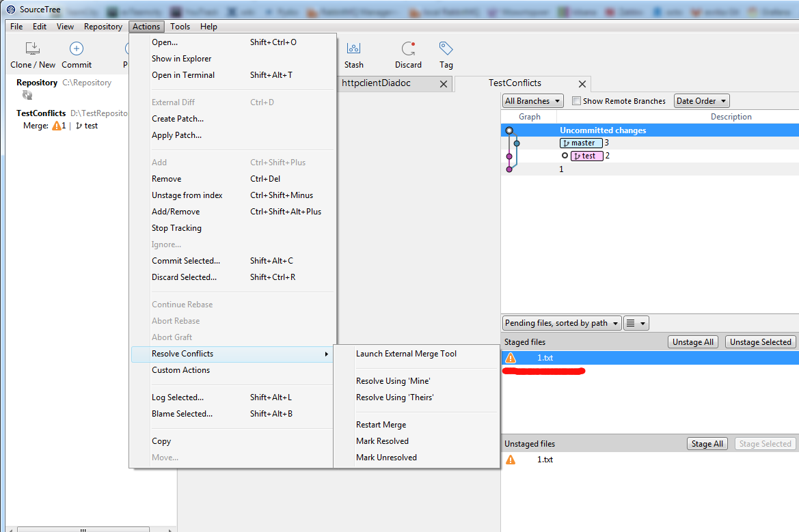Select Remove menu entry
Screen dimensions: 799x532
point(233,179)
